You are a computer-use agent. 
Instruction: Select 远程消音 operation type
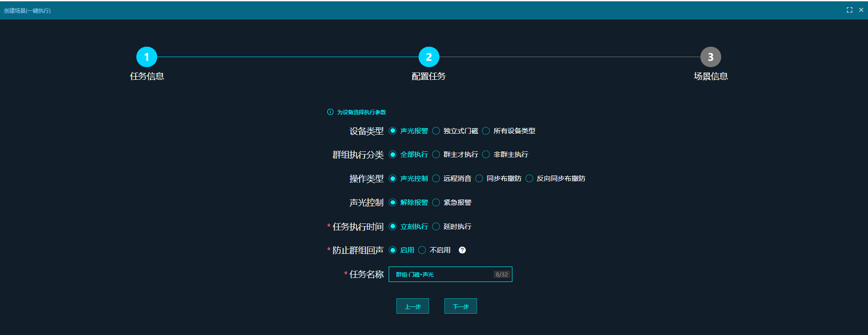(436, 179)
